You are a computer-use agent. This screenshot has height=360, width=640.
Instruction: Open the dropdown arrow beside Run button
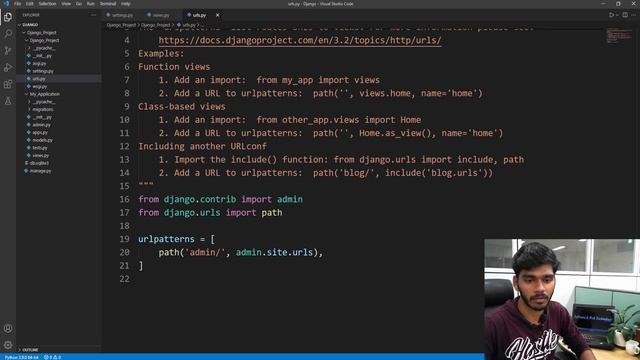click(x=617, y=15)
